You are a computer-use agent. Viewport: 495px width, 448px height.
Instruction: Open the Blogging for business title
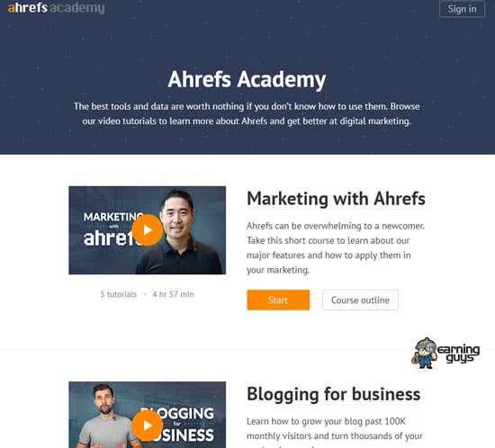(333, 394)
